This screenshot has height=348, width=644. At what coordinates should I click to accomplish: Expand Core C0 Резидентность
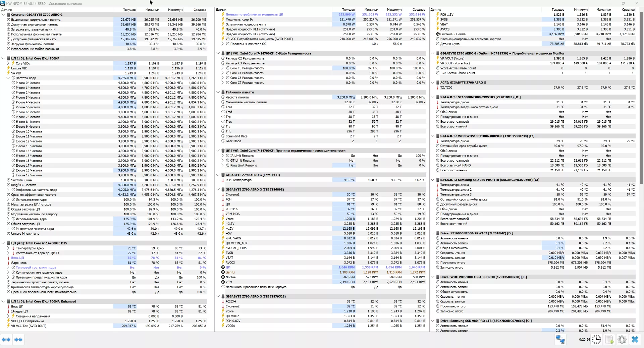(223, 68)
